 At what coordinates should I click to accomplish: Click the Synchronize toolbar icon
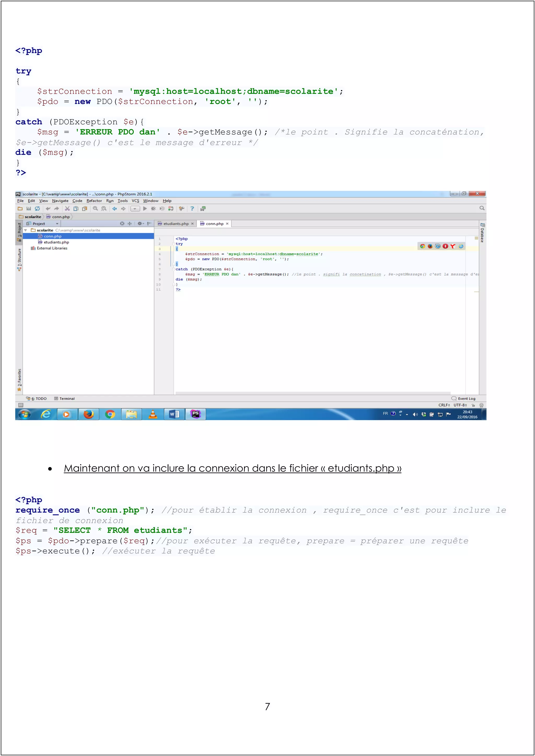tap(37, 208)
